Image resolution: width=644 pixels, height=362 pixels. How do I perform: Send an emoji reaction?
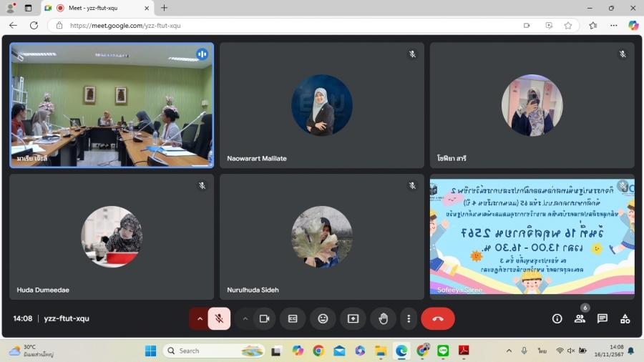323,318
